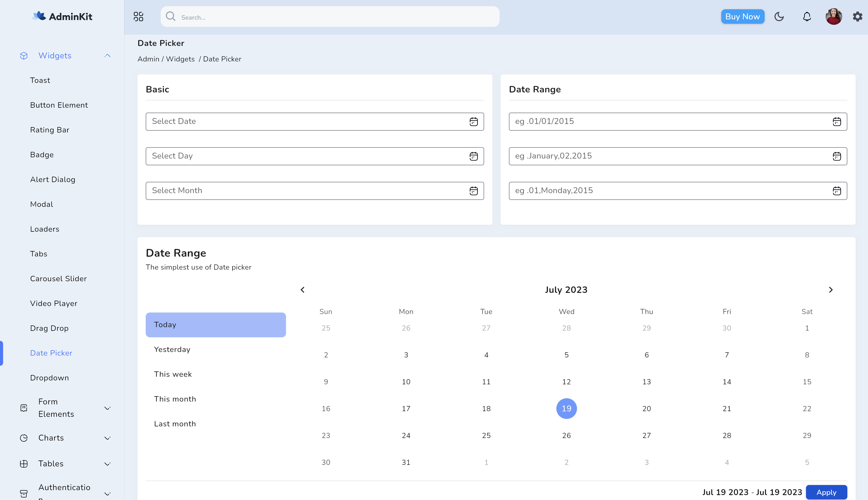Click the Widgets cube icon in the sidebar

(x=24, y=55)
